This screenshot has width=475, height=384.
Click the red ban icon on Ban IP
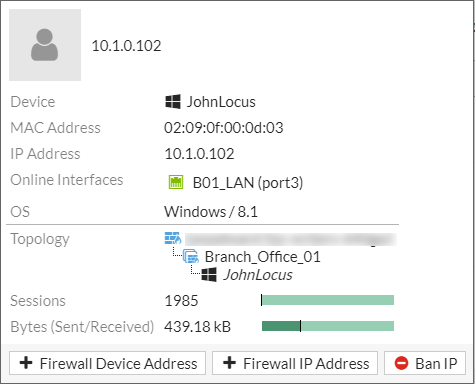point(401,363)
